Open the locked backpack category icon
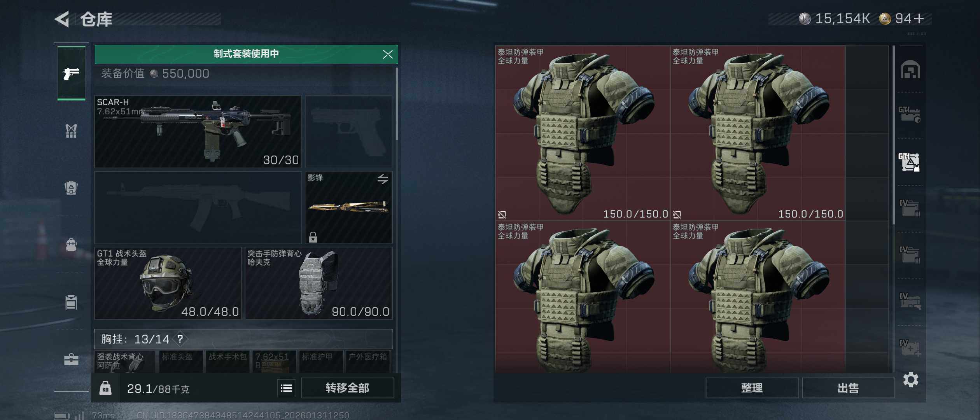Image resolution: width=980 pixels, height=420 pixels. [x=71, y=188]
